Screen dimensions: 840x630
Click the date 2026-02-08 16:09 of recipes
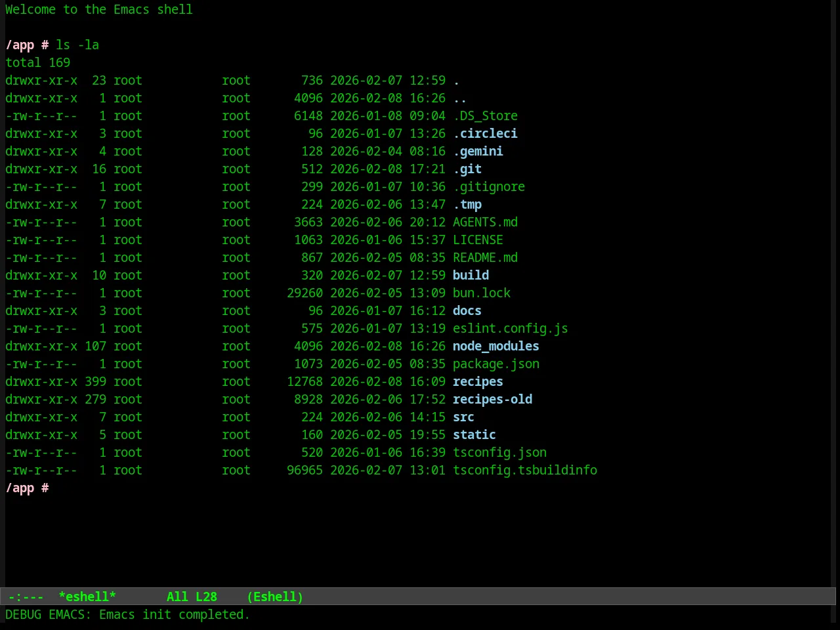pyautogui.click(x=388, y=381)
